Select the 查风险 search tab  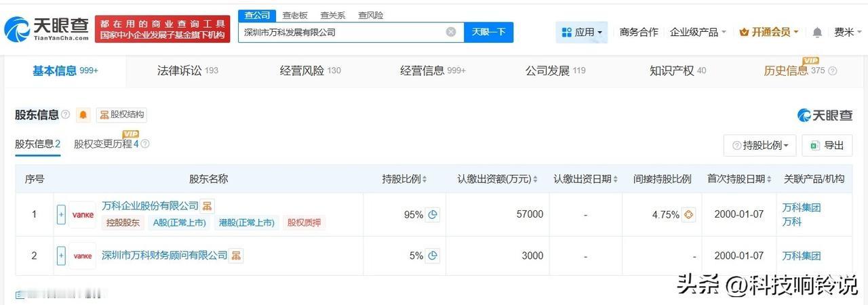[x=371, y=15]
